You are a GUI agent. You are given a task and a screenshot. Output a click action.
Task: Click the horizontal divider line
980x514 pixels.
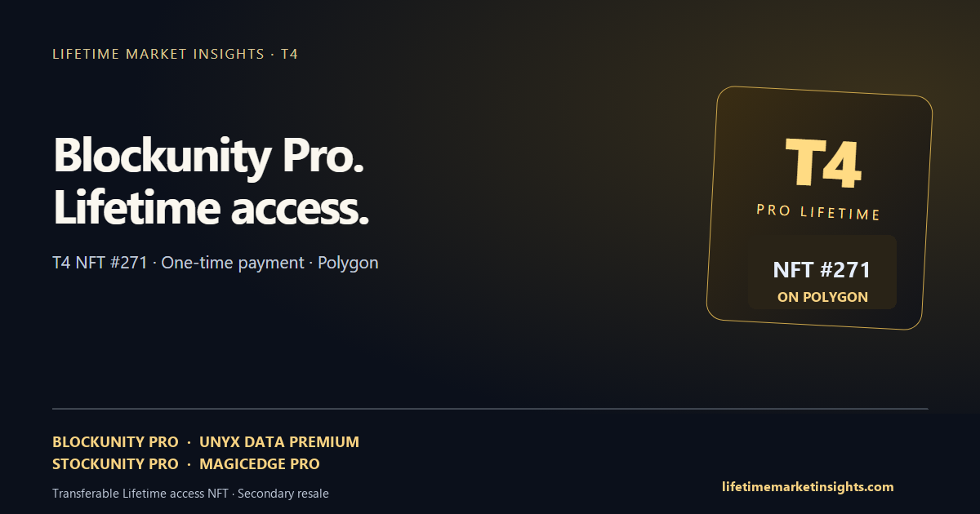pyautogui.click(x=490, y=408)
